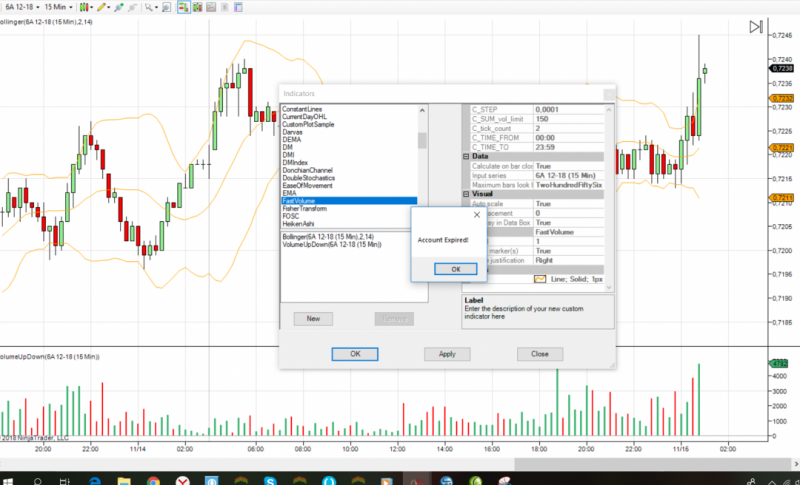Collapse the Visual property section
The image size is (800, 485).
tap(466, 194)
